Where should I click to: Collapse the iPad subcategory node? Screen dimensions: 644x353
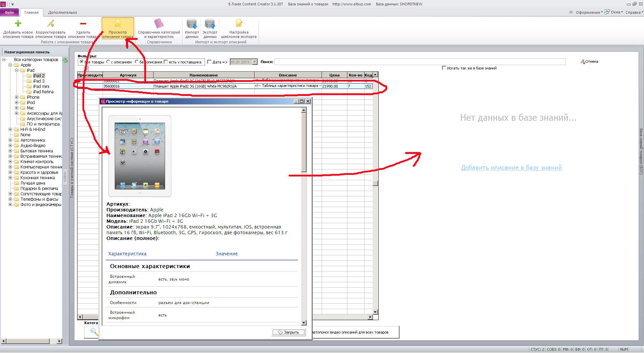(x=16, y=70)
